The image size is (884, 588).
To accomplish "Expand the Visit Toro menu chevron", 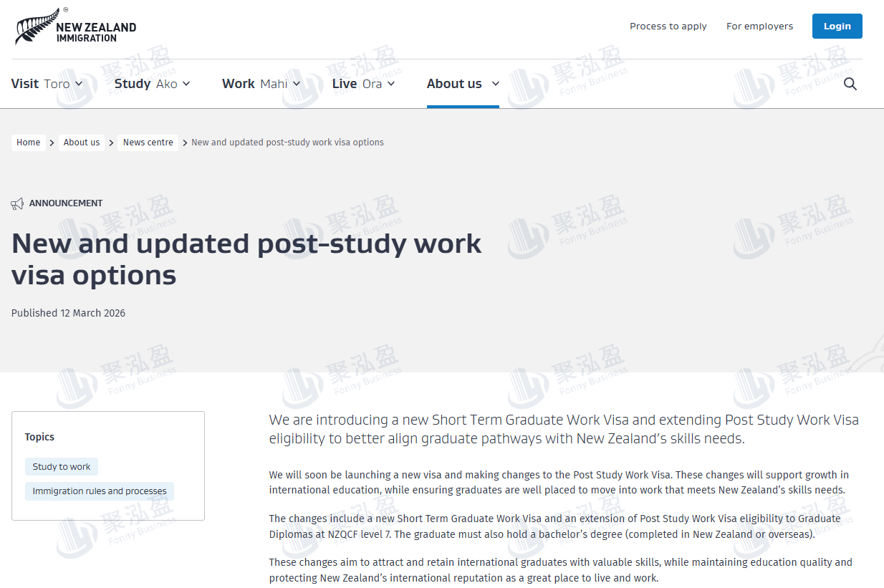I will (79, 84).
